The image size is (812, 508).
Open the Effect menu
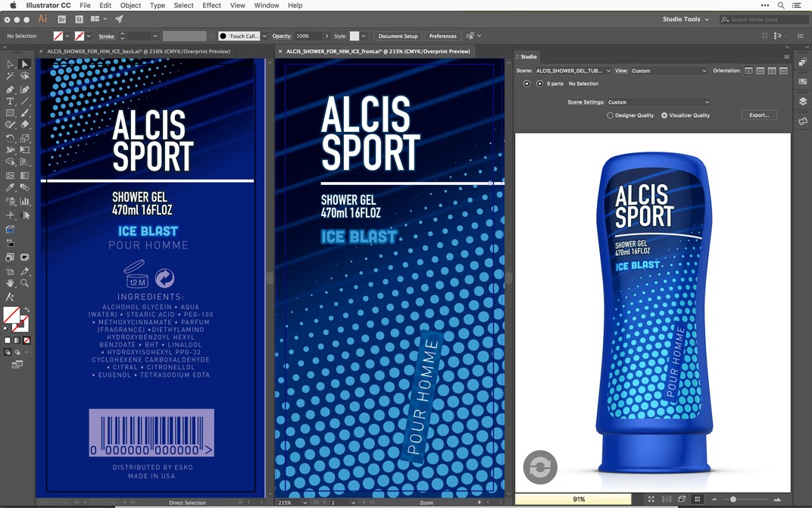(x=211, y=5)
